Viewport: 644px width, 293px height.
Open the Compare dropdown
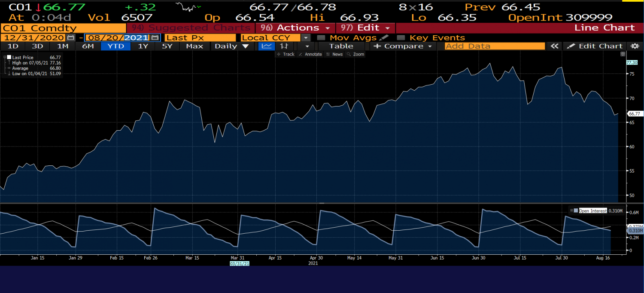click(x=404, y=46)
